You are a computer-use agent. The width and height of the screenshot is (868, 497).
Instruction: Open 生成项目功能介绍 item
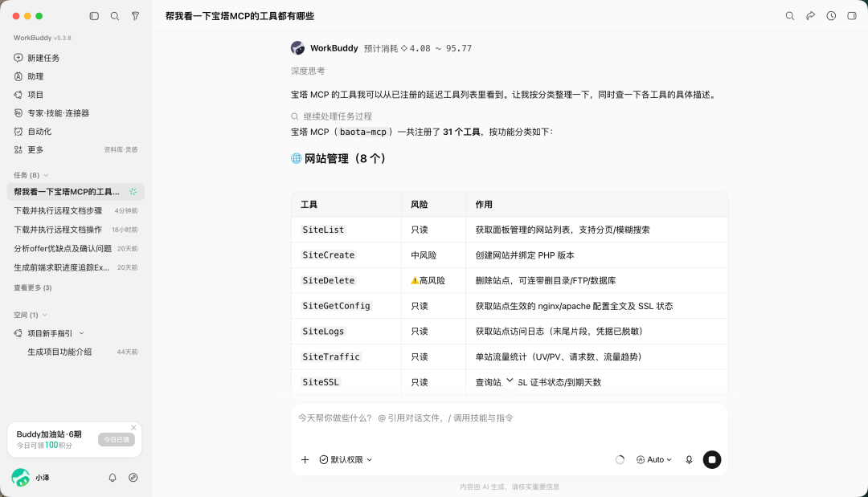click(x=76, y=352)
